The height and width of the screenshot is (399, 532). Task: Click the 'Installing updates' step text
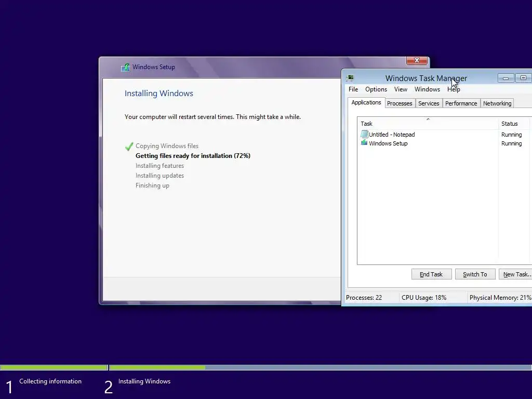click(159, 176)
